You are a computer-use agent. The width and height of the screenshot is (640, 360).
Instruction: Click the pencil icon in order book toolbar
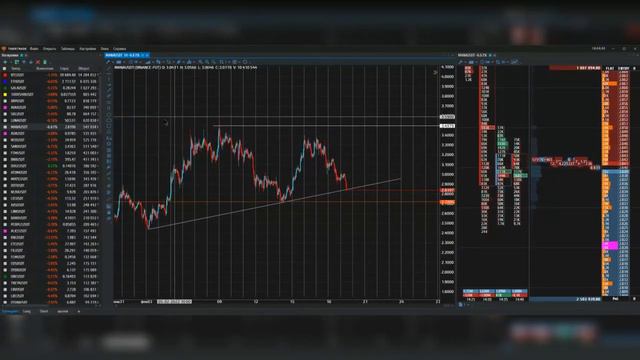pos(461,62)
